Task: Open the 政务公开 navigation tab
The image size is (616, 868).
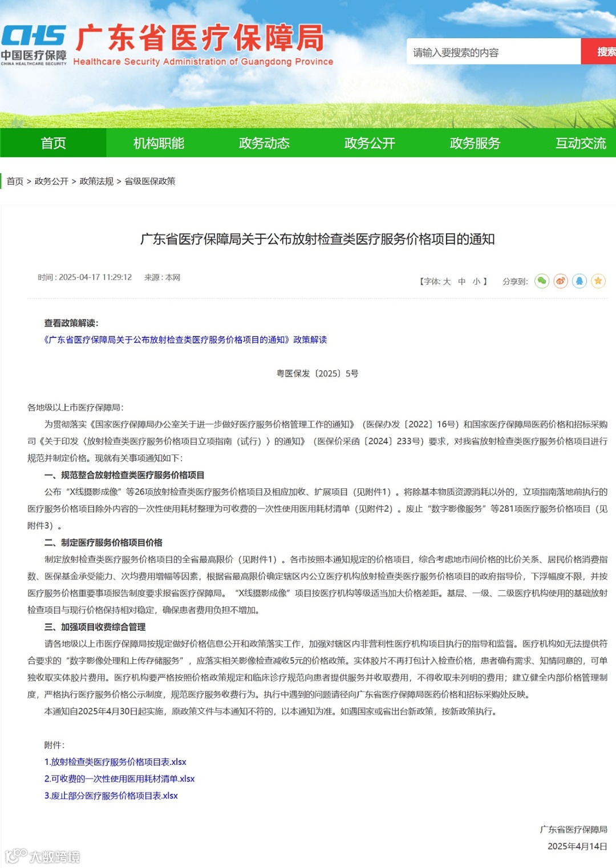Action: tap(370, 143)
